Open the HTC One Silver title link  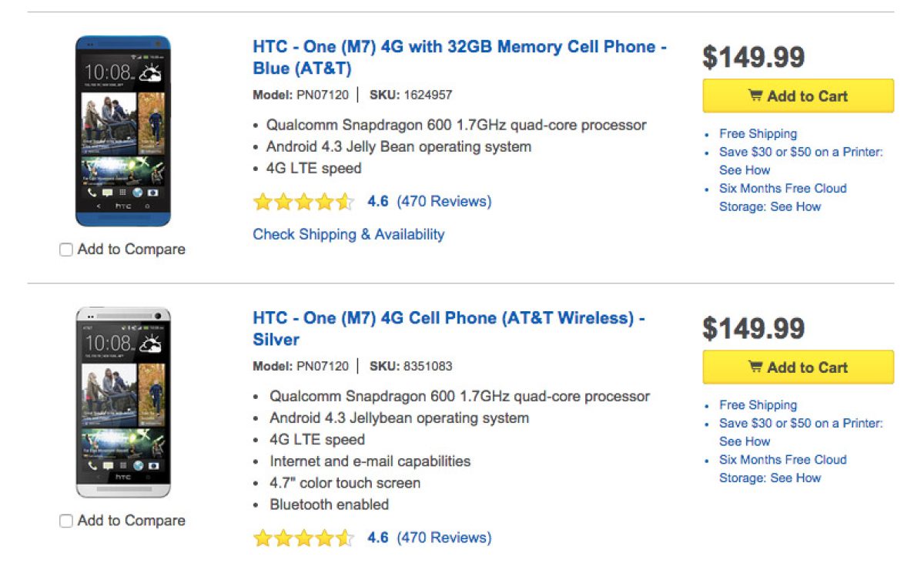coord(448,328)
